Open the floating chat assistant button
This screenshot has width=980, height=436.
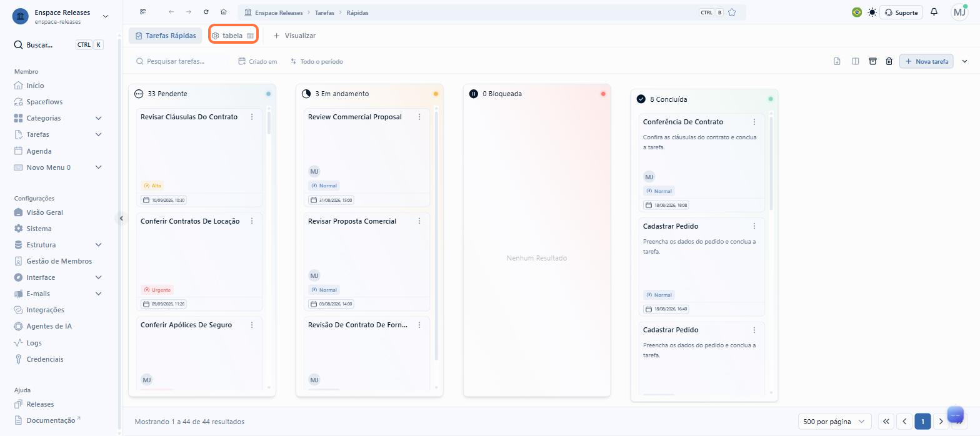pyautogui.click(x=956, y=415)
